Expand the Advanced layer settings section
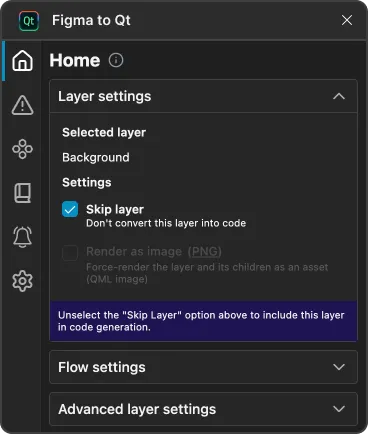This screenshot has width=368, height=434. (203, 409)
